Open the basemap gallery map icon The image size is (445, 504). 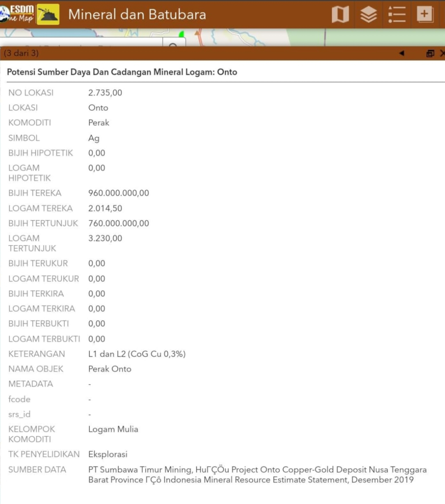pyautogui.click(x=340, y=14)
